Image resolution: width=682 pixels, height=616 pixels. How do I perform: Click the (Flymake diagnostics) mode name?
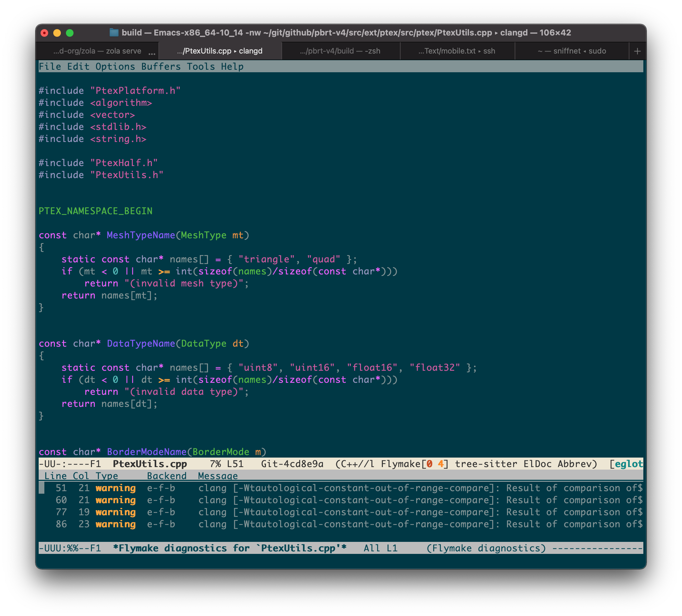[486, 548]
